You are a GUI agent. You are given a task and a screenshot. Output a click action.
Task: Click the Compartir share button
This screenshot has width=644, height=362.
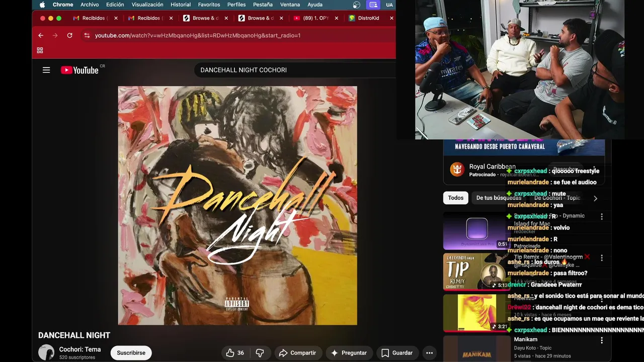pyautogui.click(x=297, y=353)
